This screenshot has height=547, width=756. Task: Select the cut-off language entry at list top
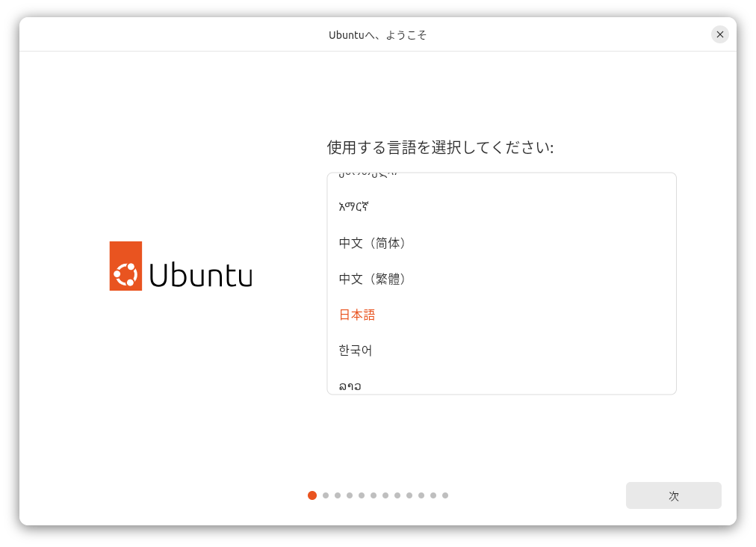coord(367,176)
